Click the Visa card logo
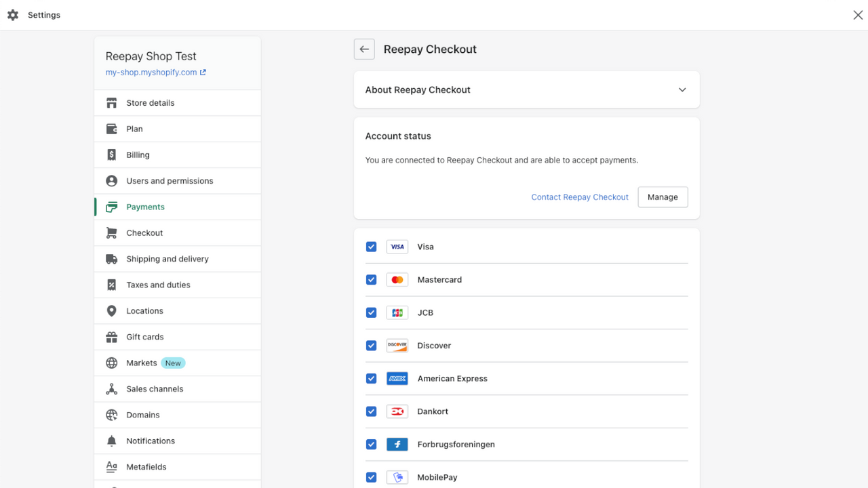The width and height of the screenshot is (868, 488). 397,247
